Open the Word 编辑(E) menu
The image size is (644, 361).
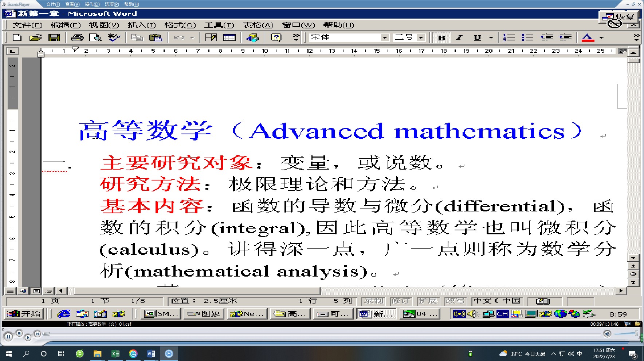tap(66, 25)
